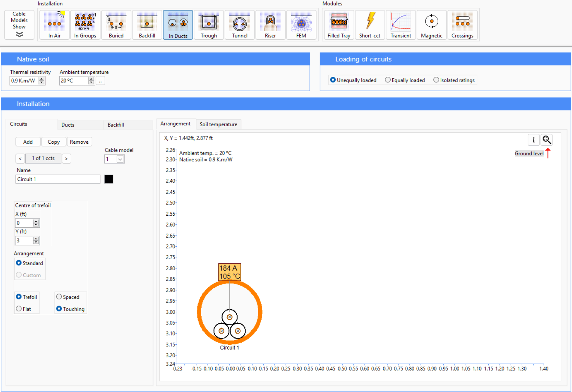
Task: Select the Equally loaded radio button
Action: point(388,80)
